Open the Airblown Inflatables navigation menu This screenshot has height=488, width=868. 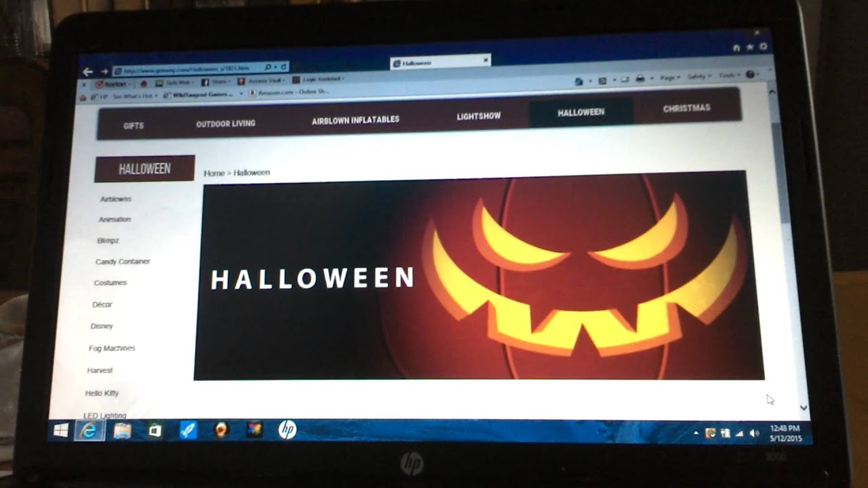click(x=355, y=120)
